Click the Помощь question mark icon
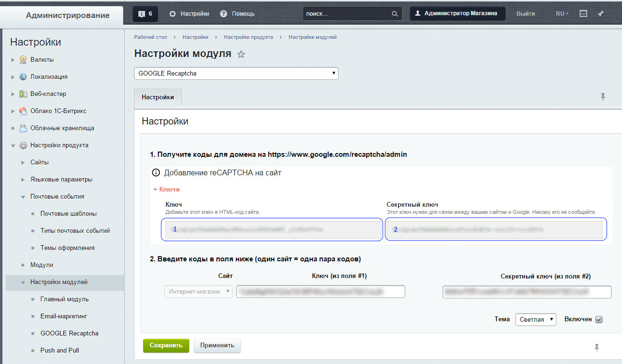This screenshot has height=364, width=622. pos(224,14)
